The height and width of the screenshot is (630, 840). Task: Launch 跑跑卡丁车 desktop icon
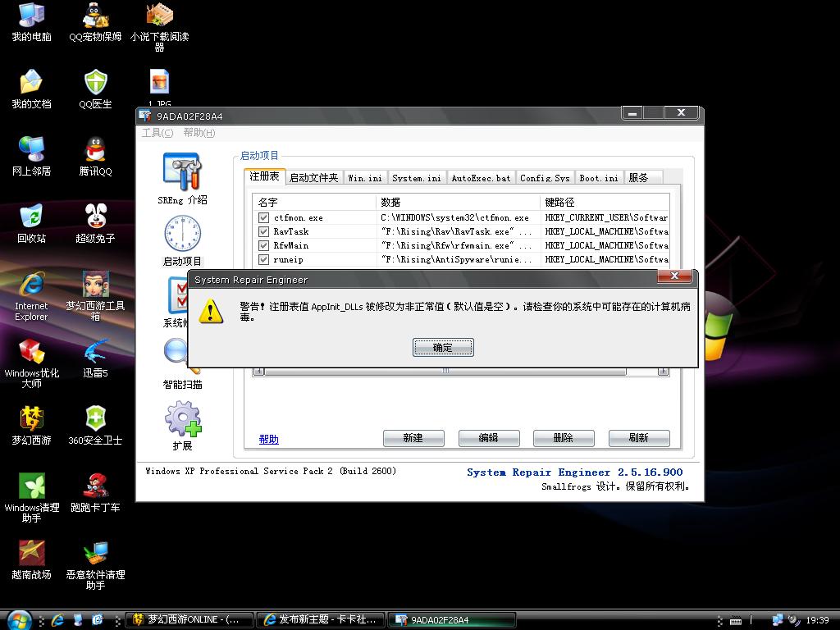pos(95,492)
